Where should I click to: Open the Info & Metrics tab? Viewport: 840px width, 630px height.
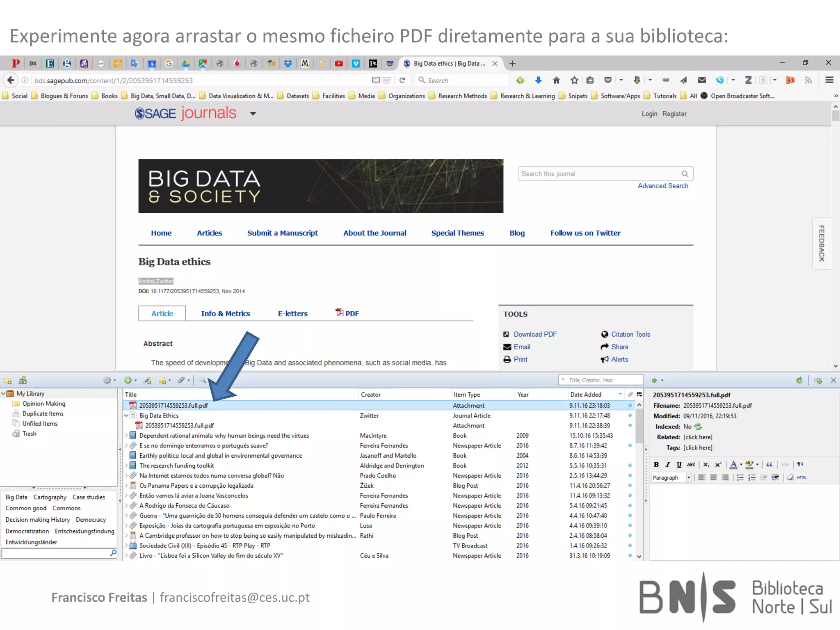tap(225, 313)
